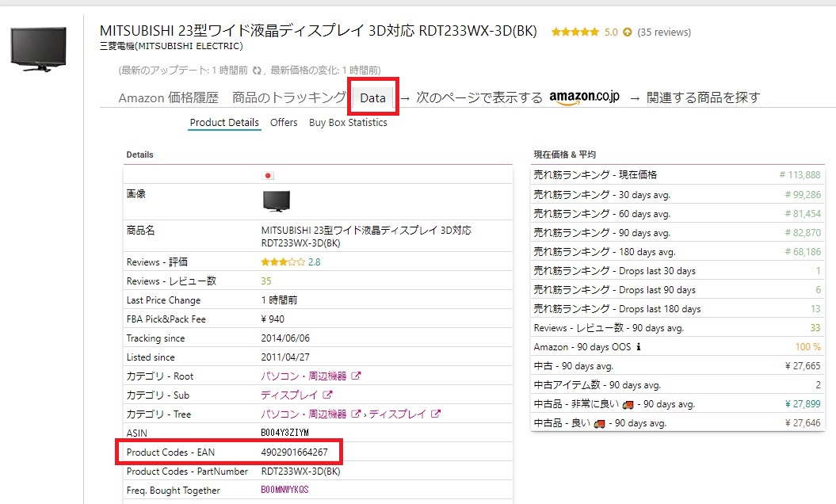
Task: Open パソコン・周辺機器 link in カテゴリ - Root row
Action: [x=303, y=376]
